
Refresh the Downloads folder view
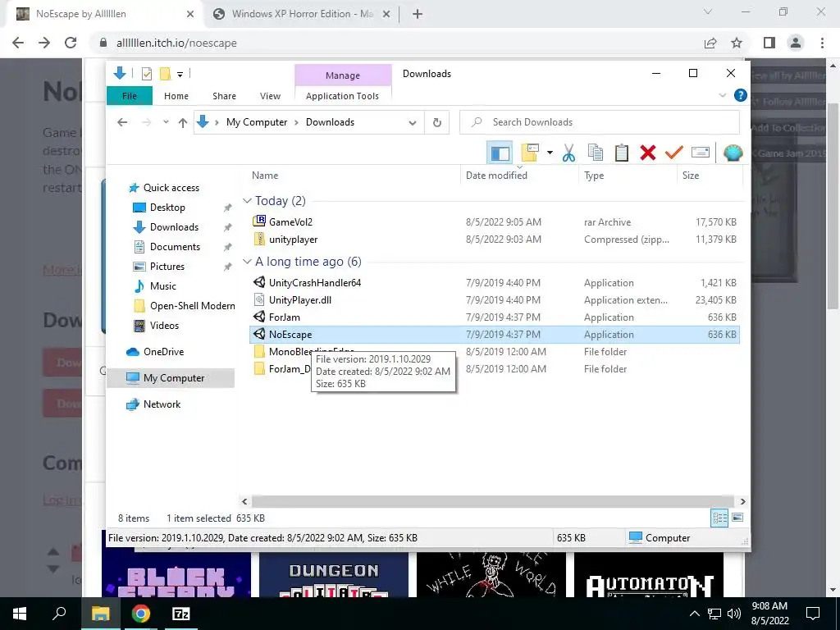pos(437,123)
